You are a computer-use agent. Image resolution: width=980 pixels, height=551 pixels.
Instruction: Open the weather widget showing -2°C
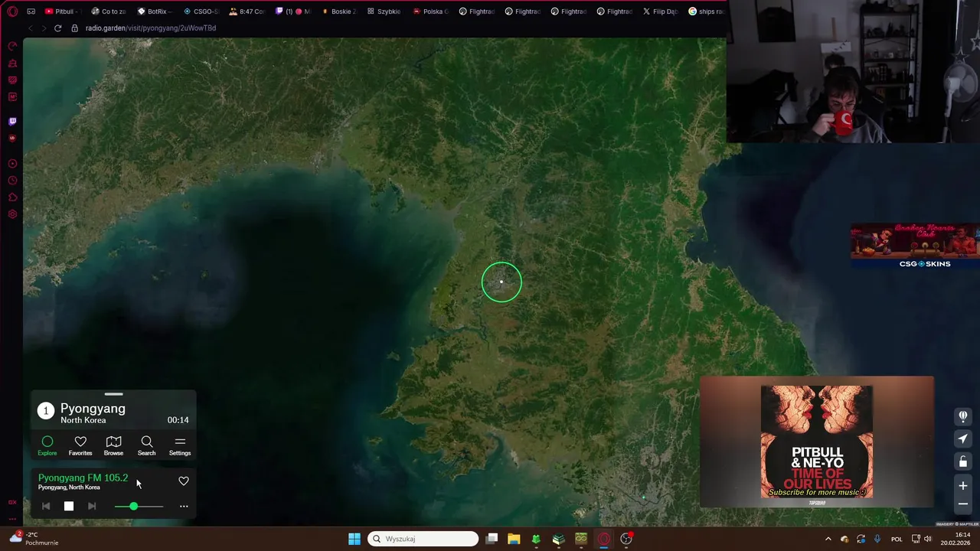click(34, 539)
